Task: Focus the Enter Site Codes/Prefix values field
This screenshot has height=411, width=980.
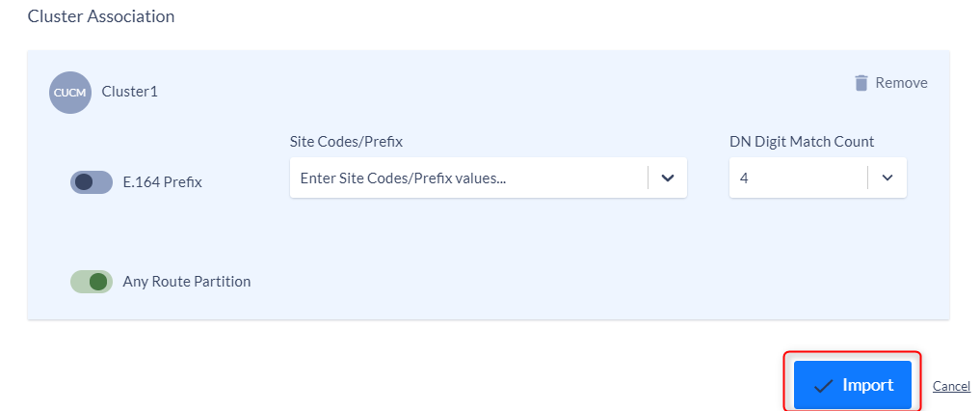Action: tap(468, 178)
